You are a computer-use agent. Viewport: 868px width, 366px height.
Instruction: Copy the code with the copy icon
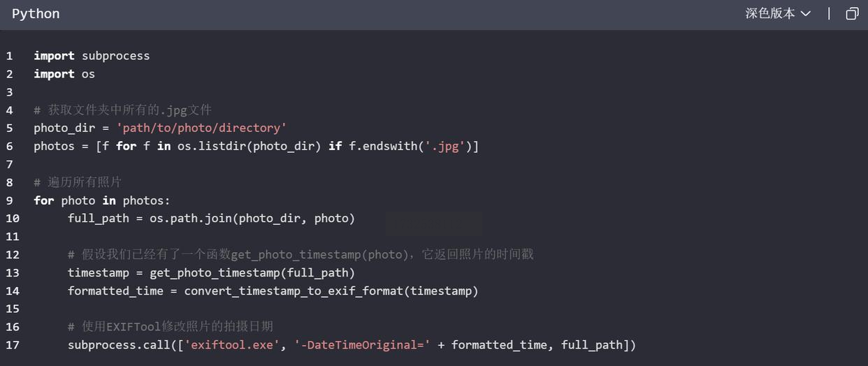(x=852, y=13)
